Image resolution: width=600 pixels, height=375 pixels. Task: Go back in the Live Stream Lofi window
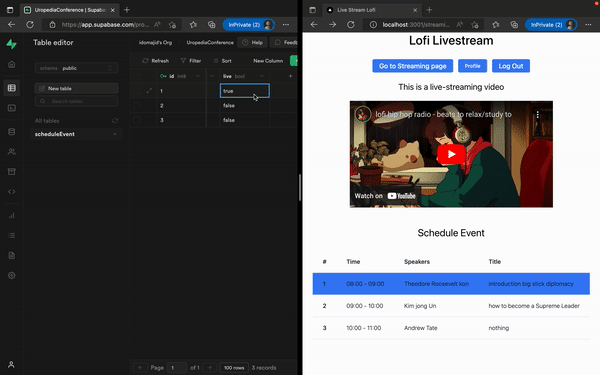[314, 25]
